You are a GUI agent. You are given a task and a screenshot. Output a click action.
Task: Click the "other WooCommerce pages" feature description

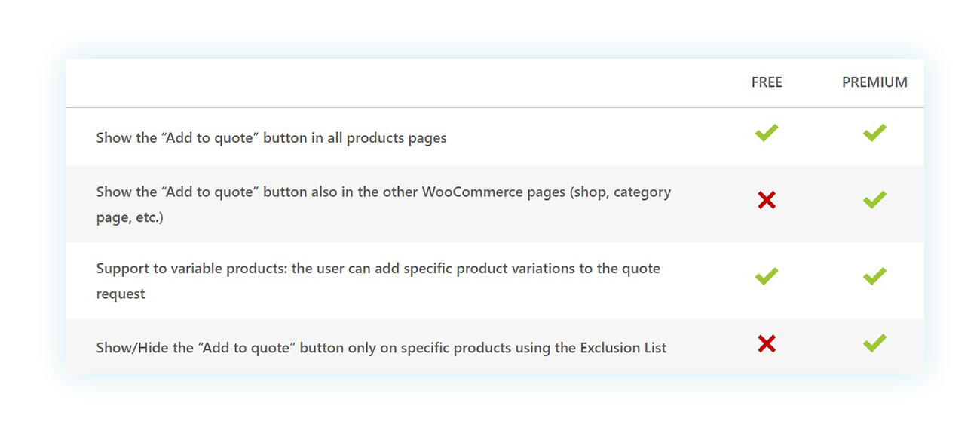click(x=384, y=205)
